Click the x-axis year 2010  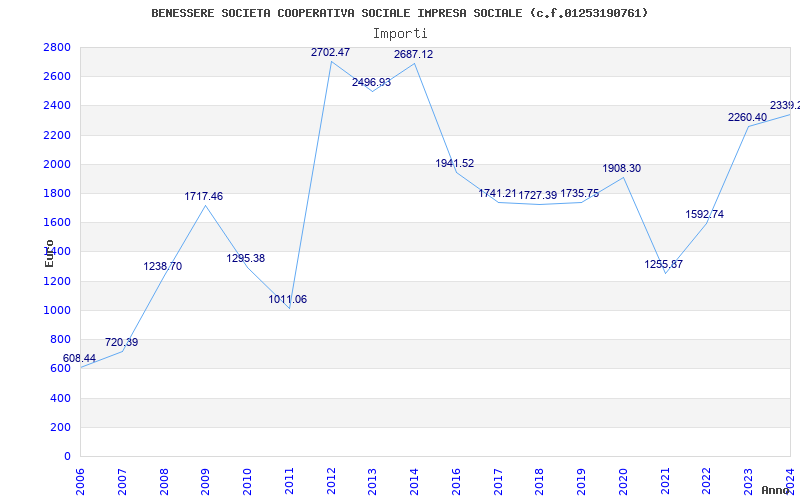tap(247, 481)
